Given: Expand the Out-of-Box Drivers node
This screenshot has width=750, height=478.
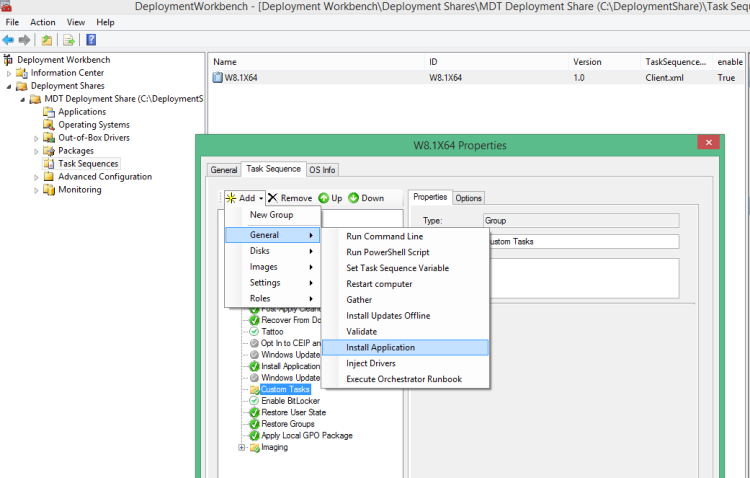Looking at the screenshot, I should [36, 138].
